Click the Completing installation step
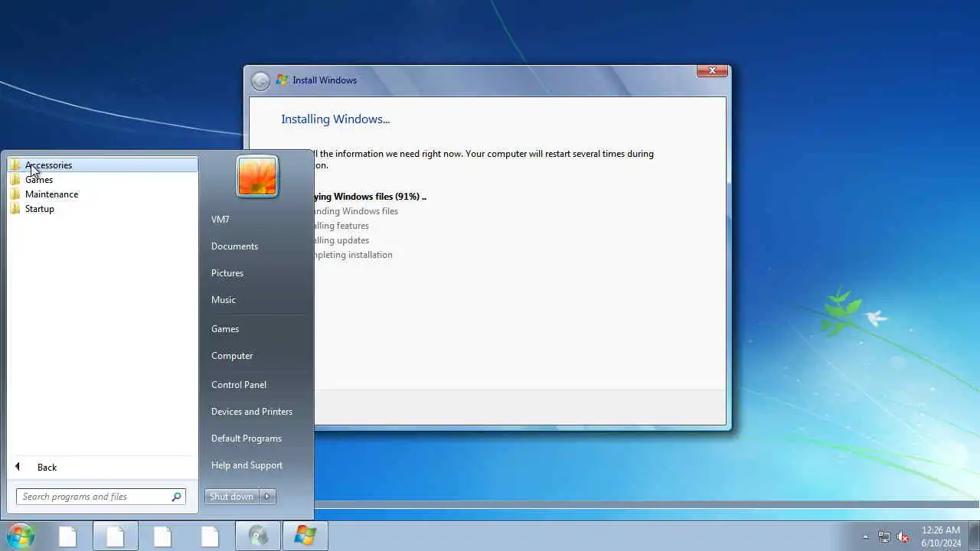The height and width of the screenshot is (551, 980). 353,255
